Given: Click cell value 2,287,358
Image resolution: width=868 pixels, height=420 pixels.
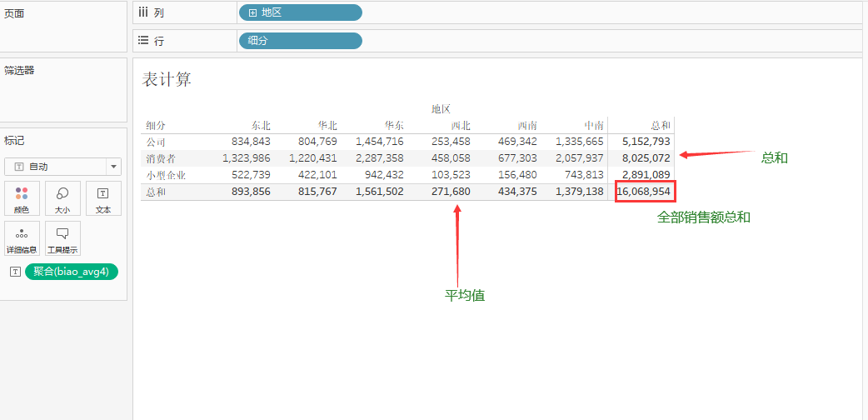Looking at the screenshot, I should [x=380, y=158].
